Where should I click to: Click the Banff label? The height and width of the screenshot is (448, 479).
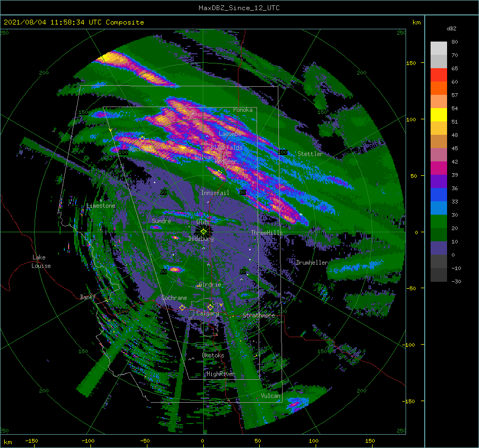(88, 297)
